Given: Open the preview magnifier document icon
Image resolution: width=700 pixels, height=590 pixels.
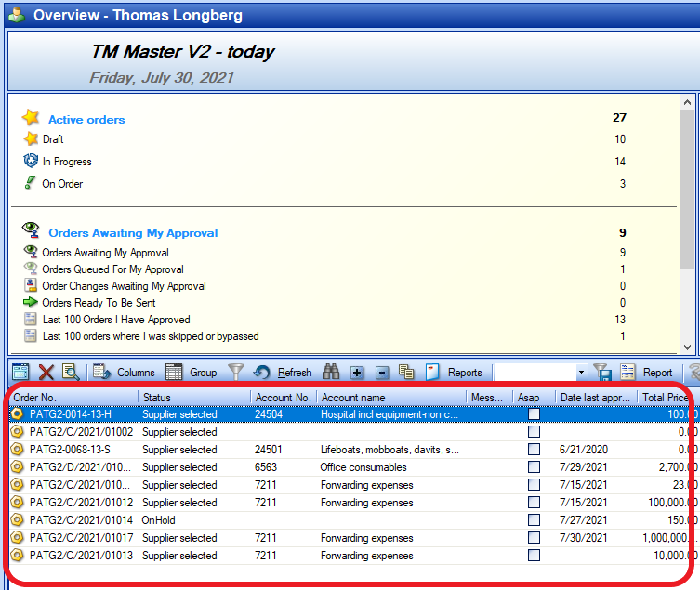Looking at the screenshot, I should (71, 372).
